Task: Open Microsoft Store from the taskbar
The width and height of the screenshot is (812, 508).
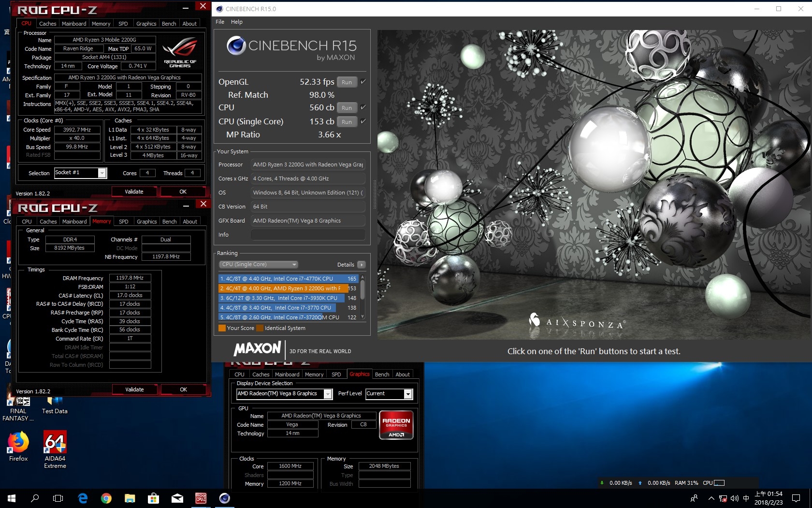Action: coord(153,498)
